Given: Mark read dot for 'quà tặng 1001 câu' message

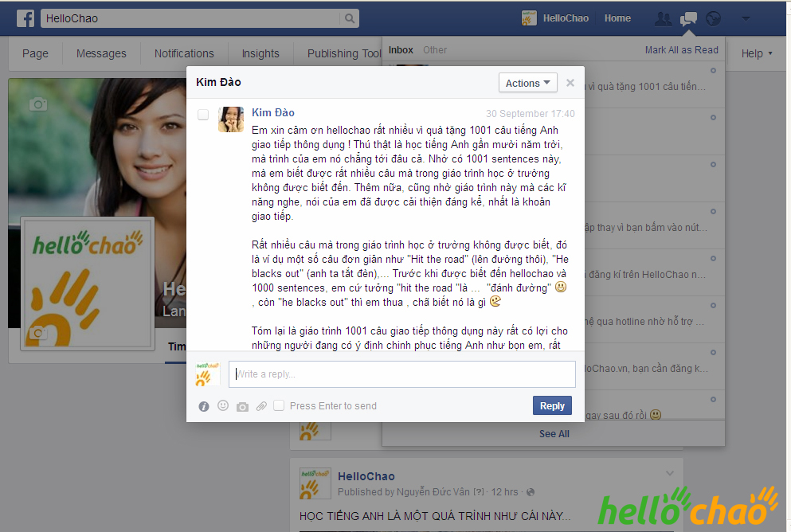Looking at the screenshot, I should click(713, 71).
